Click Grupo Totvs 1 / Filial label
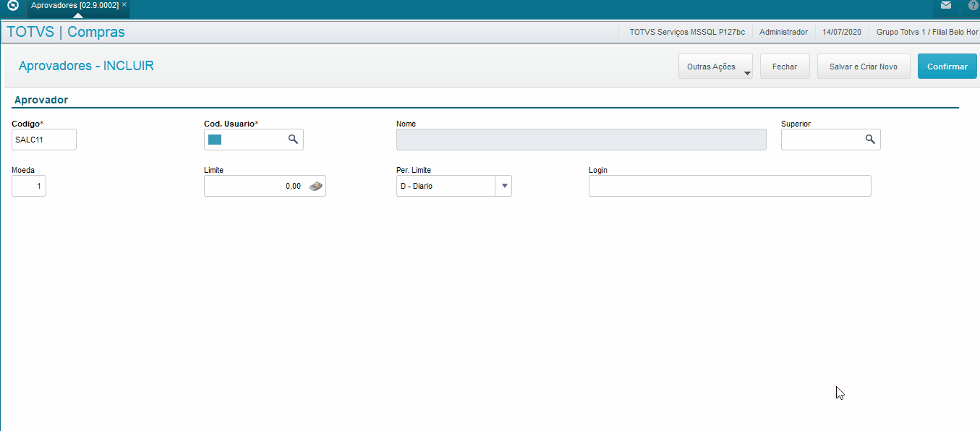This screenshot has height=431, width=980. point(927,32)
